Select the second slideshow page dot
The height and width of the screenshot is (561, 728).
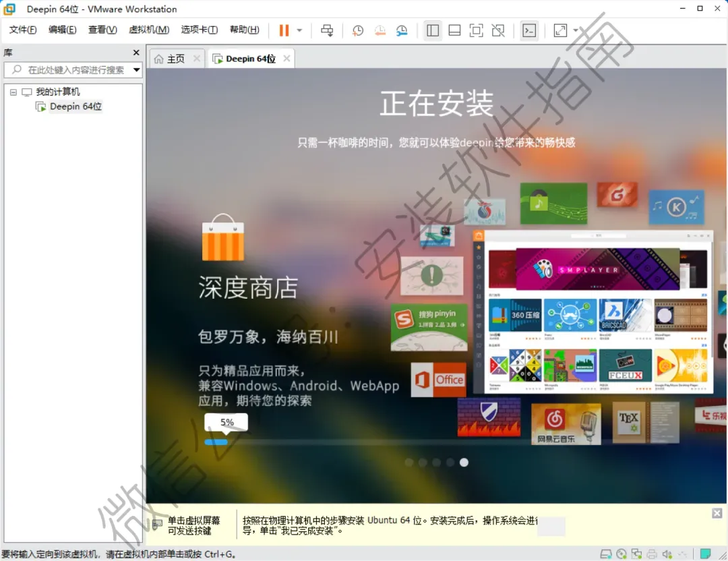click(423, 463)
